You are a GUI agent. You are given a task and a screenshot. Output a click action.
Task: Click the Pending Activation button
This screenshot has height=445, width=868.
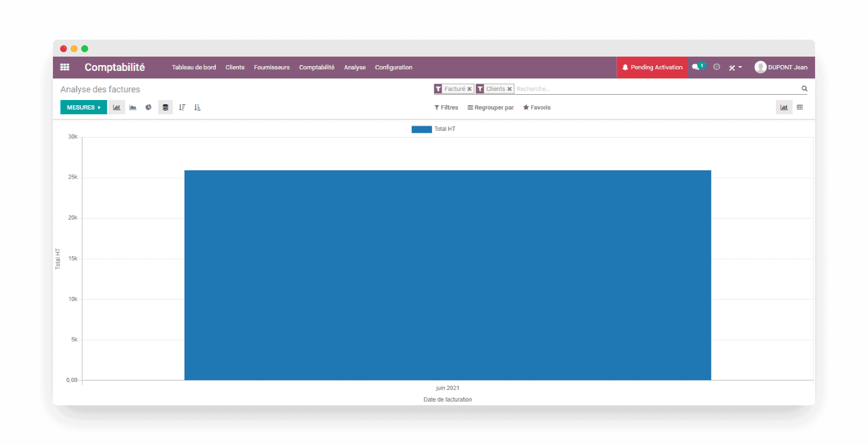click(x=652, y=67)
